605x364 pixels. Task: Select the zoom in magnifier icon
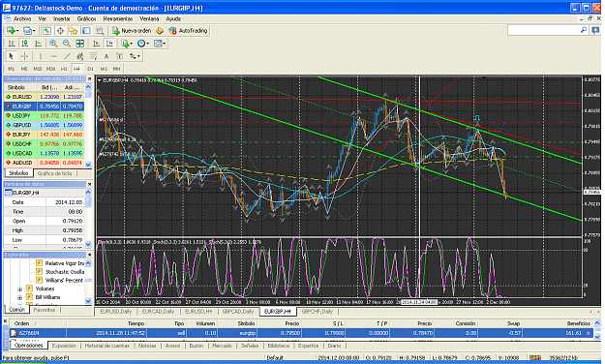pyautogui.click(x=53, y=44)
